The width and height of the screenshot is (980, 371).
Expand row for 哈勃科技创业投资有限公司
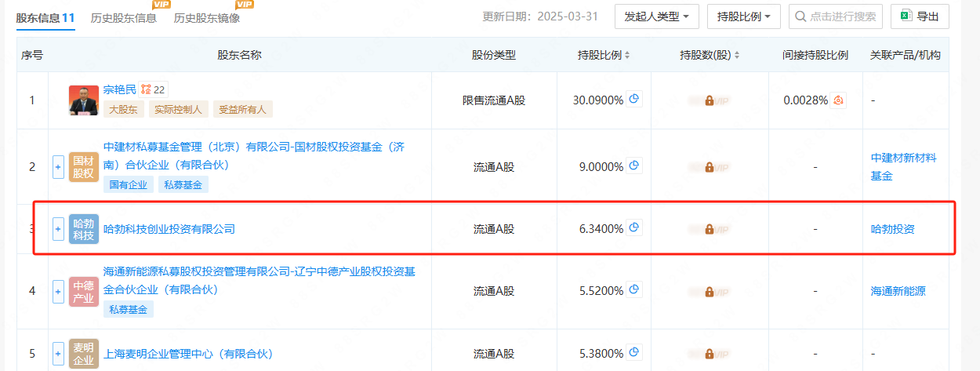click(x=58, y=229)
